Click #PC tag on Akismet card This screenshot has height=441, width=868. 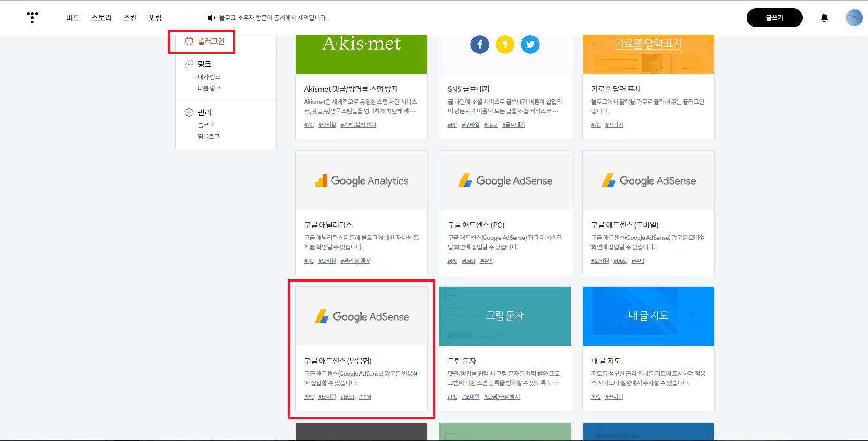[309, 125]
